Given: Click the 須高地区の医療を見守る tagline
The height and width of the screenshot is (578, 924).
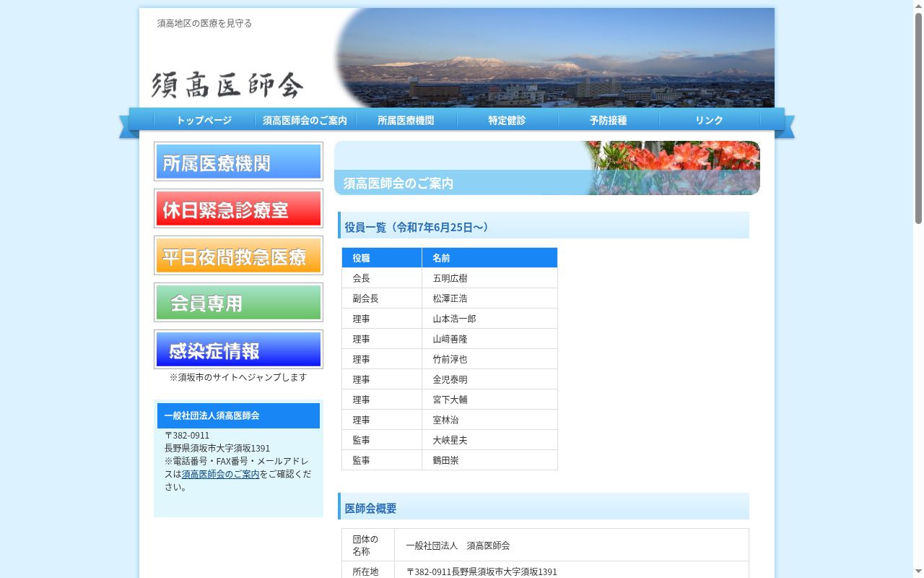Looking at the screenshot, I should point(205,23).
